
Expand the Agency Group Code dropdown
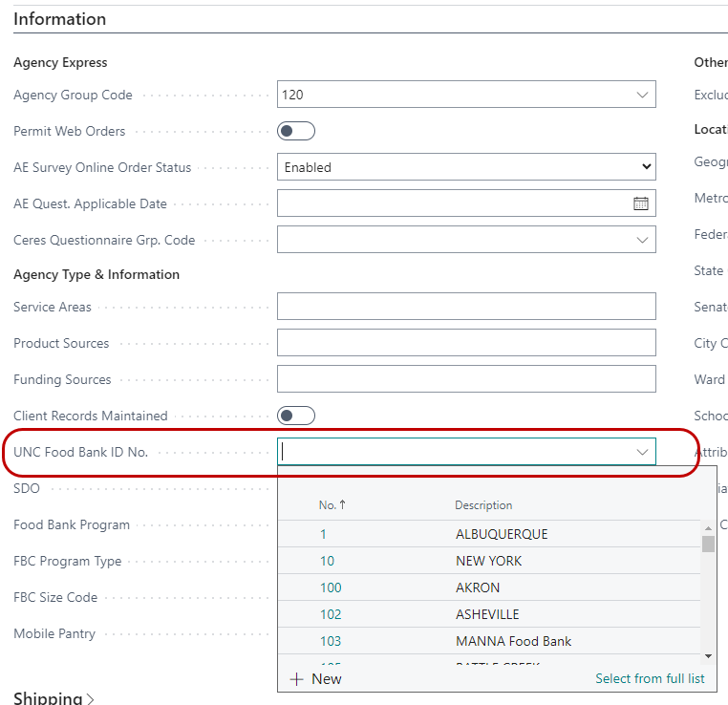coord(642,95)
